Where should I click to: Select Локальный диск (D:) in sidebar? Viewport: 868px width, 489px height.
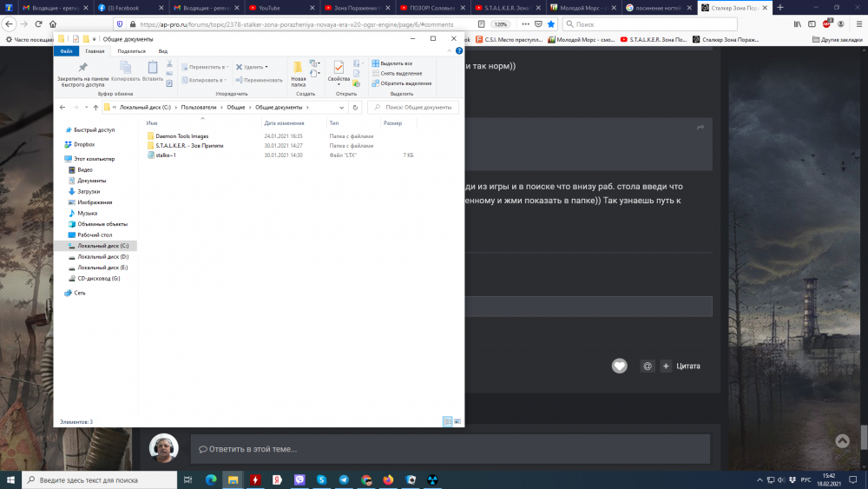[102, 257]
